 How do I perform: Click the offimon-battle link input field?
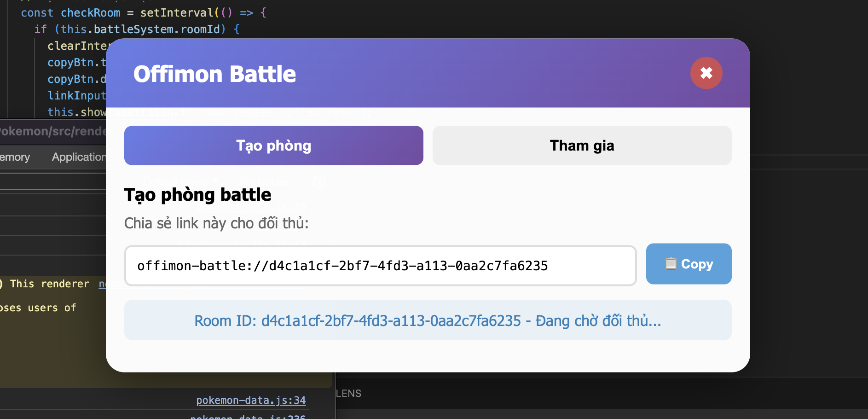pyautogui.click(x=380, y=266)
